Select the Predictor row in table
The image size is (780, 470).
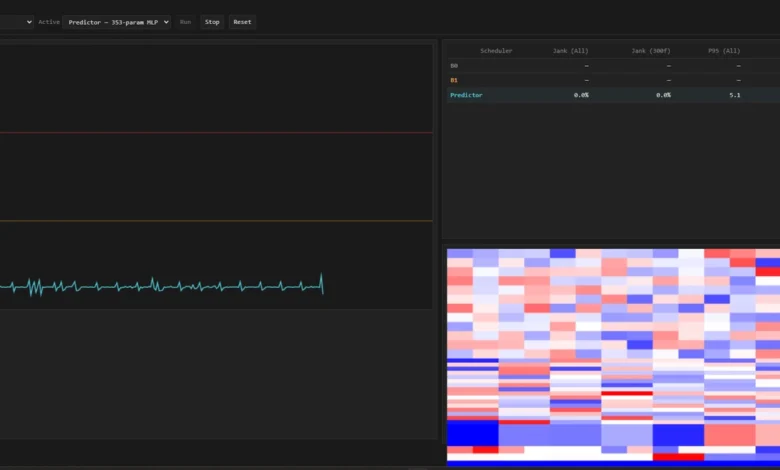[466, 95]
